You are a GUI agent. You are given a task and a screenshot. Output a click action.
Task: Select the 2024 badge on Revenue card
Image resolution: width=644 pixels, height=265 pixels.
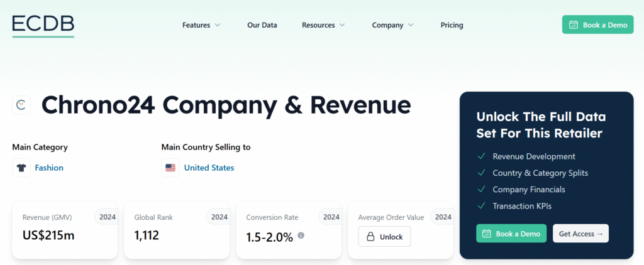[107, 217]
